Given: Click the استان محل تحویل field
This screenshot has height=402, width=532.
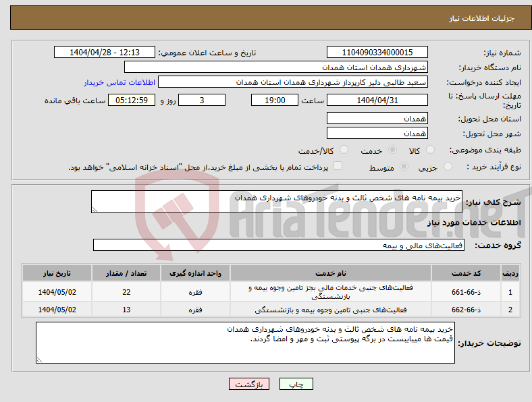Looking at the screenshot, I should pyautogui.click(x=378, y=117).
